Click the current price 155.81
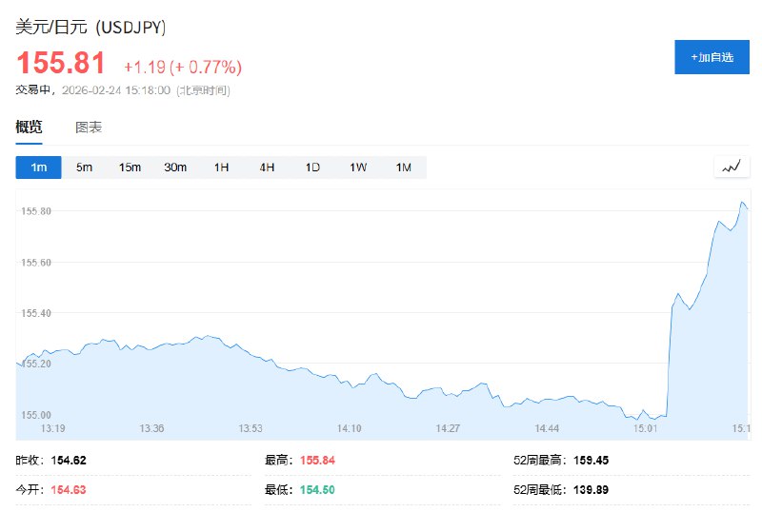 [x=61, y=63]
